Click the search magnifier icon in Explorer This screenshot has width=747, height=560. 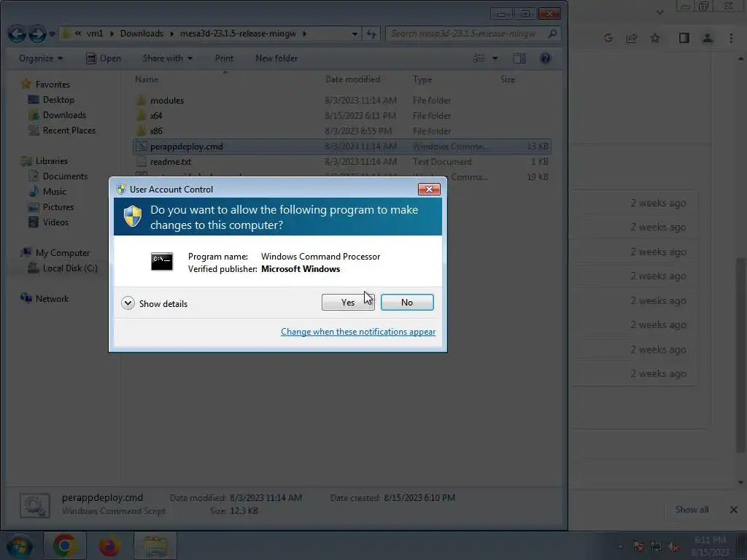point(552,34)
